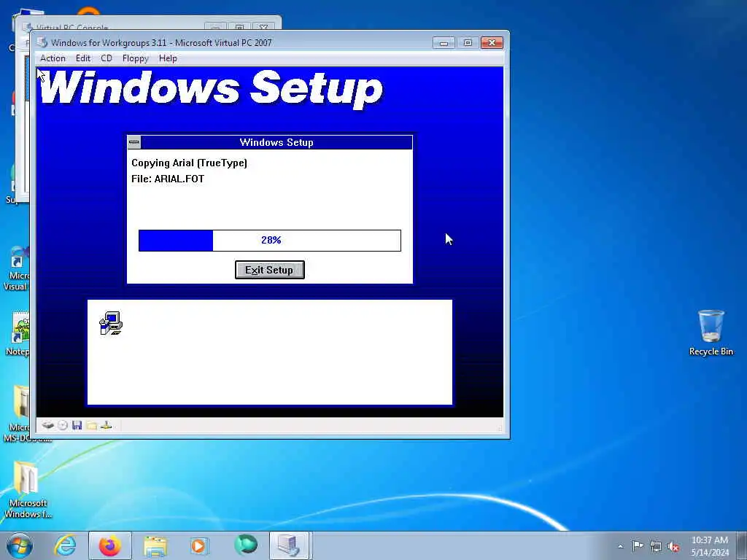Viewport: 747px width, 560px height.
Task: Click the green round app taskbar icon
Action: pos(245,545)
